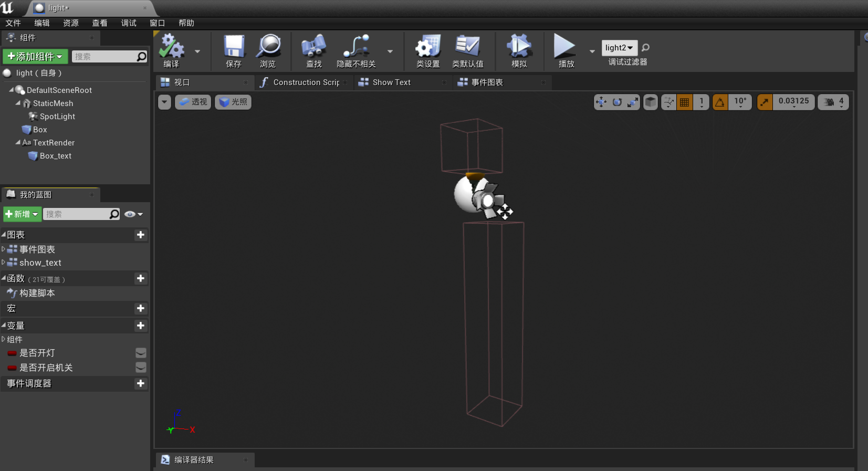Save the blueprint using the 保存 icon
This screenshot has height=471, width=868.
[x=234, y=51]
